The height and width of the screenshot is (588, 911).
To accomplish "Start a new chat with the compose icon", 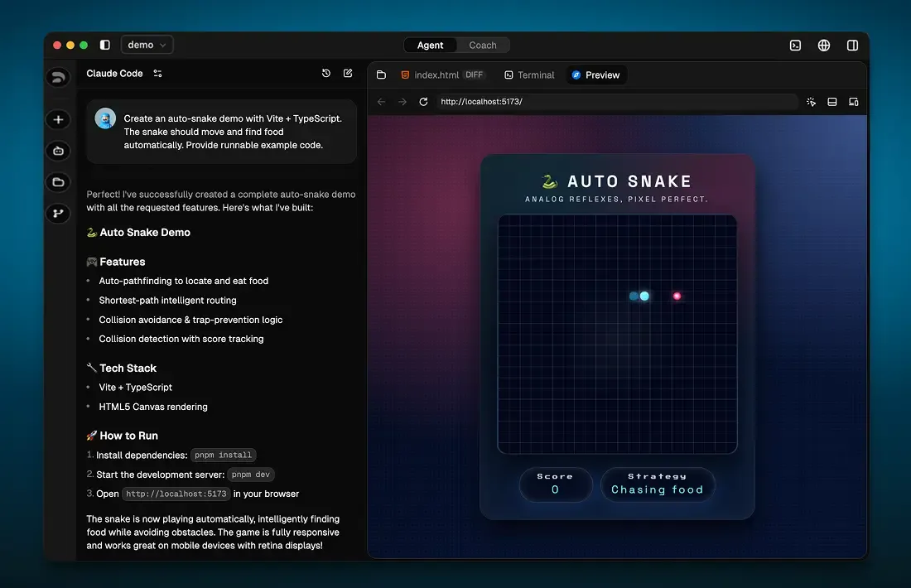I will pos(348,73).
